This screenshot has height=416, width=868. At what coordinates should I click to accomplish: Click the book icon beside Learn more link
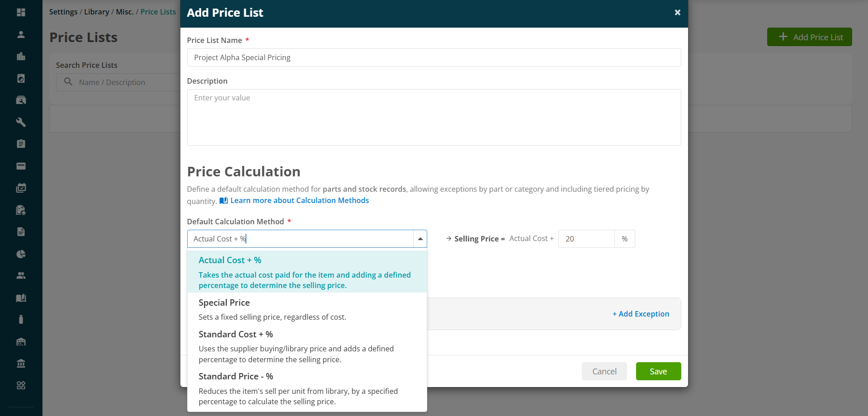click(223, 200)
